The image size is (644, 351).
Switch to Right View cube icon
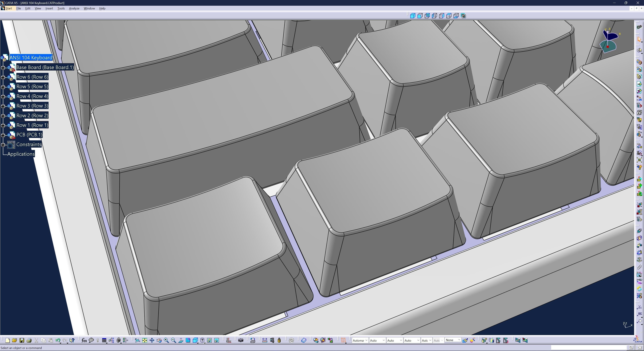click(442, 16)
